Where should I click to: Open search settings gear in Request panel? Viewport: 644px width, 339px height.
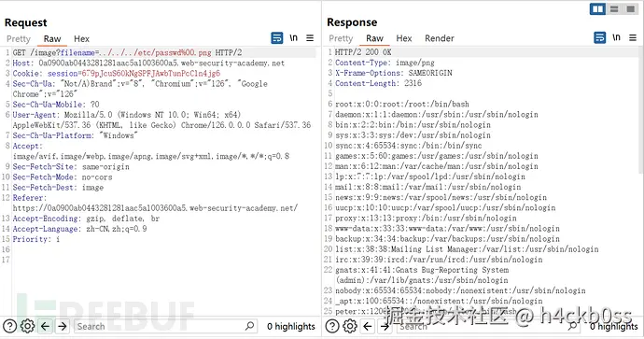pos(27,326)
